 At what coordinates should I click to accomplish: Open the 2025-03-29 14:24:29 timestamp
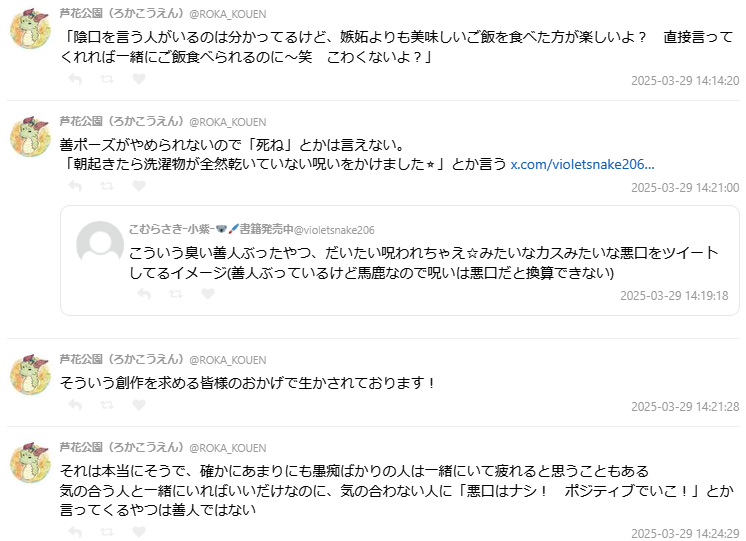coord(685,533)
